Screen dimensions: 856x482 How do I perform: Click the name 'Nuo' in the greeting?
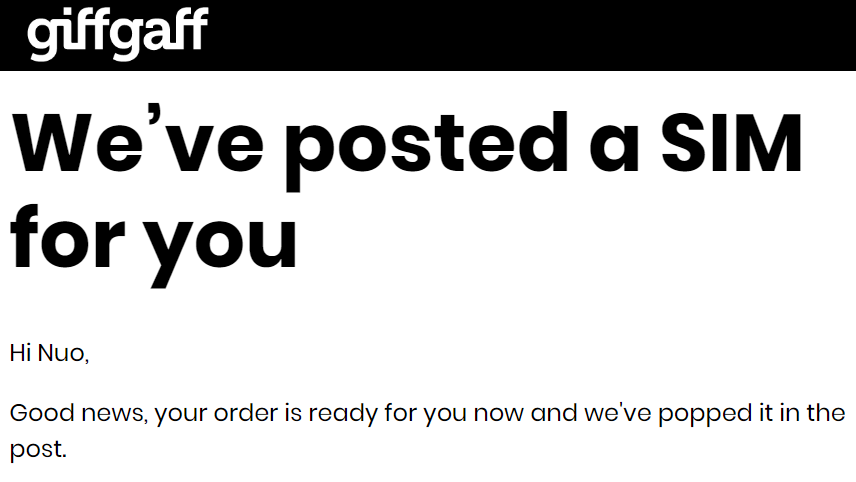point(61,353)
